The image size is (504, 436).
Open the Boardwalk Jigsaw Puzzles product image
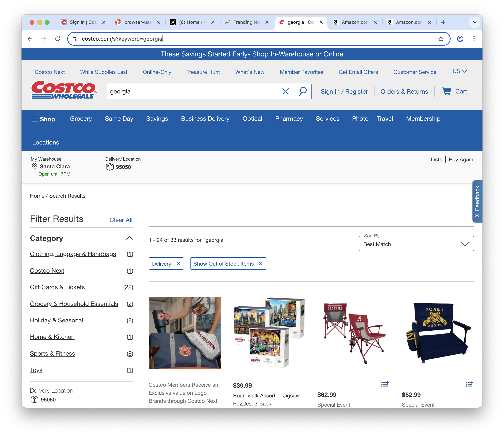pyautogui.click(x=269, y=333)
